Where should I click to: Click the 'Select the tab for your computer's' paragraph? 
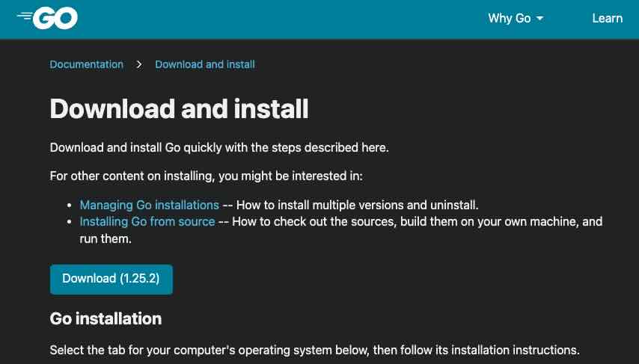pyautogui.click(x=314, y=350)
